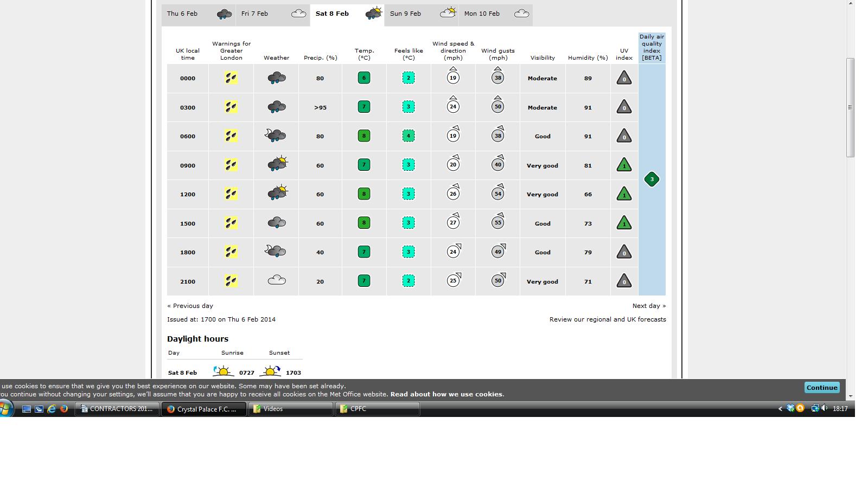868x488 pixels.
Task: Click the Previous day link
Action: pos(190,306)
